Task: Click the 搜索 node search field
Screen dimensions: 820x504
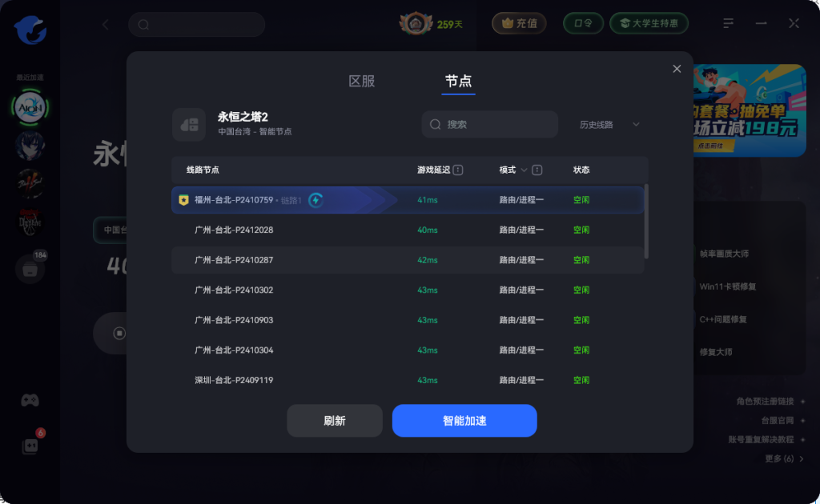Action: pos(489,124)
